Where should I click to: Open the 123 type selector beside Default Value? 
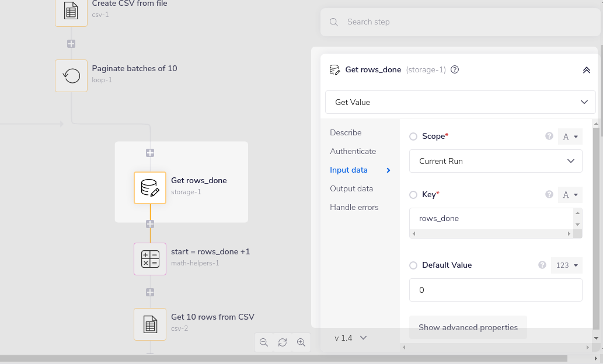click(x=566, y=265)
